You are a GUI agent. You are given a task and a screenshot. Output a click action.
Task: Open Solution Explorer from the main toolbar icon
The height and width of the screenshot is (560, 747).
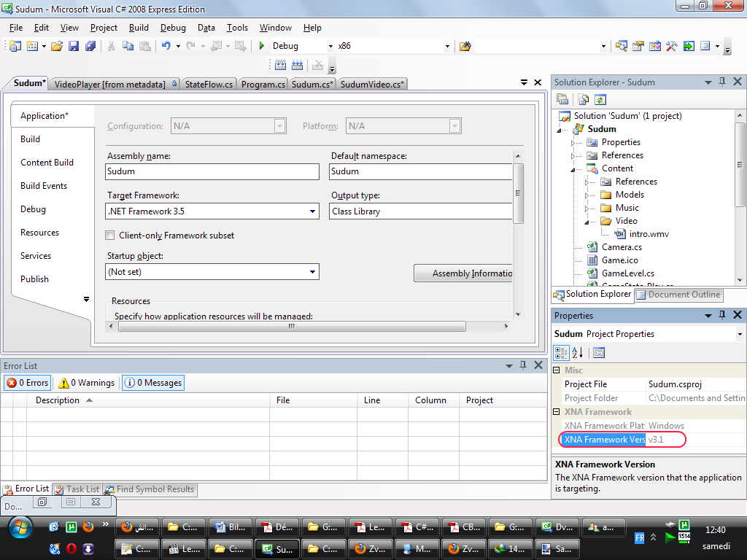coord(622,46)
